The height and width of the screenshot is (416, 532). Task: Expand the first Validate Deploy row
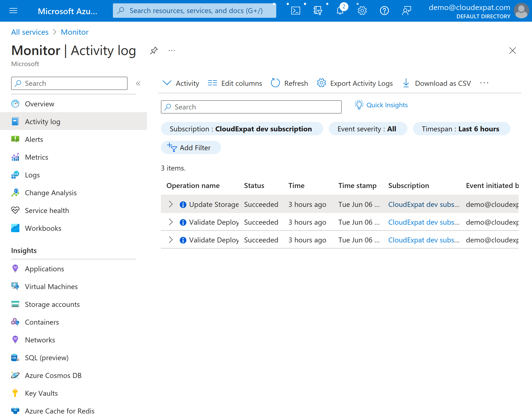(x=171, y=222)
